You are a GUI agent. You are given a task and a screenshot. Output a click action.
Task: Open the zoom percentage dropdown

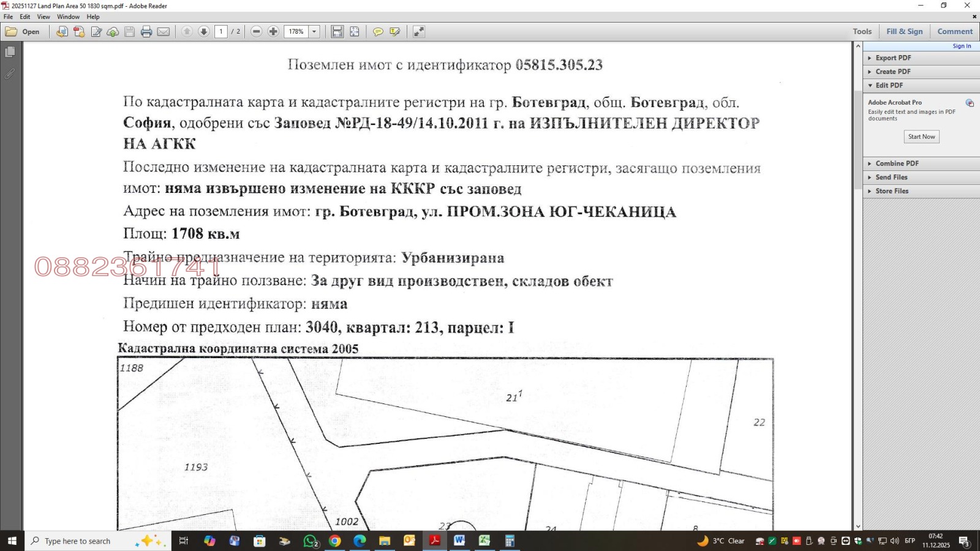314,31
